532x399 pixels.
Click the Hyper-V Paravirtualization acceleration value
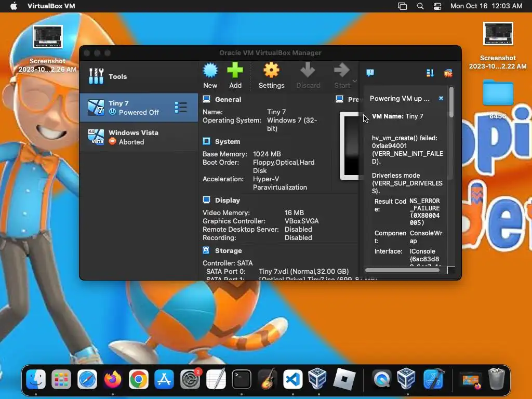[x=280, y=183]
